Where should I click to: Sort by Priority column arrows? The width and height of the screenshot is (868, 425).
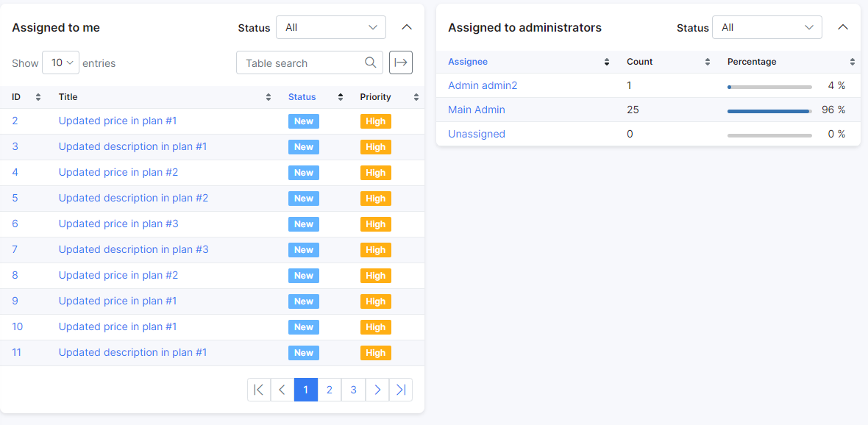(416, 97)
